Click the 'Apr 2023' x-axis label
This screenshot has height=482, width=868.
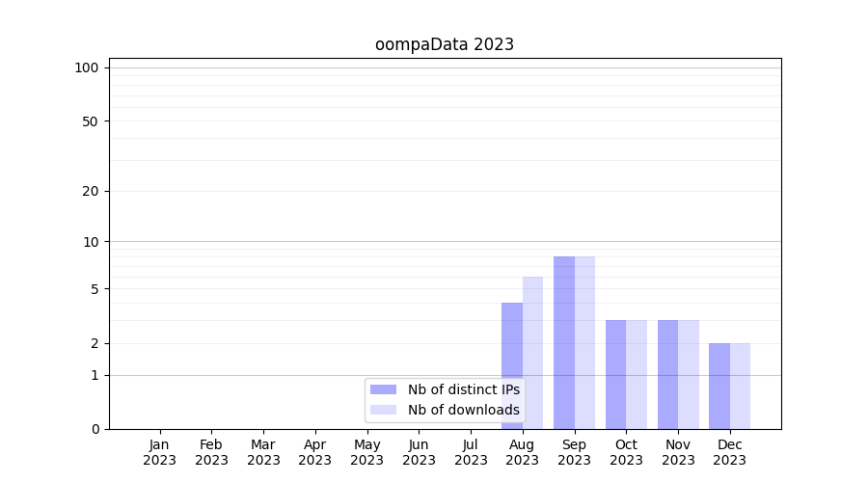[315, 452]
